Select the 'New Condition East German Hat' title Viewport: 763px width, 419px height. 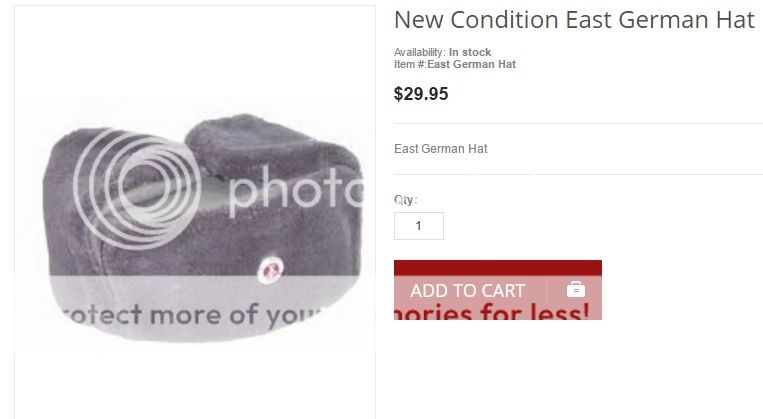pos(574,20)
